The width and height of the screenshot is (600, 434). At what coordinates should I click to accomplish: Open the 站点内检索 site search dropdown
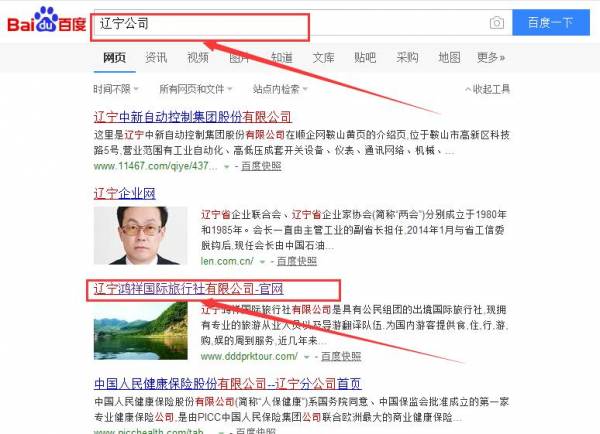[x=280, y=89]
